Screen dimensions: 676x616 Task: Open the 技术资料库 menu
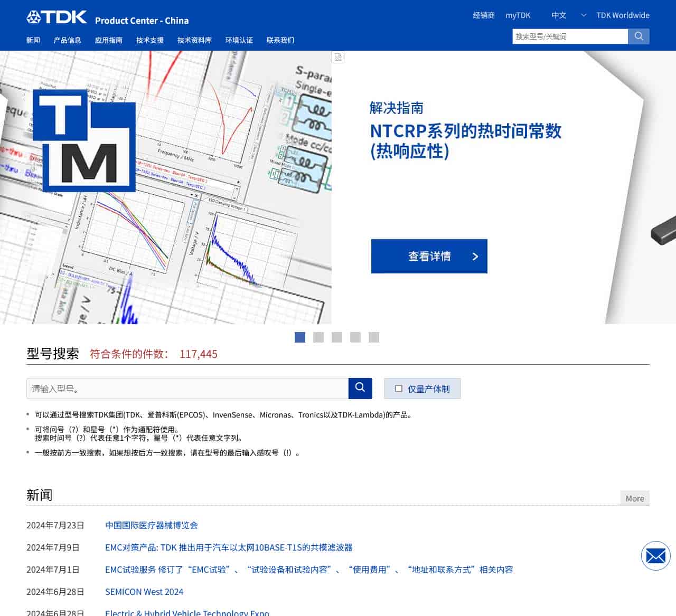pyautogui.click(x=194, y=40)
